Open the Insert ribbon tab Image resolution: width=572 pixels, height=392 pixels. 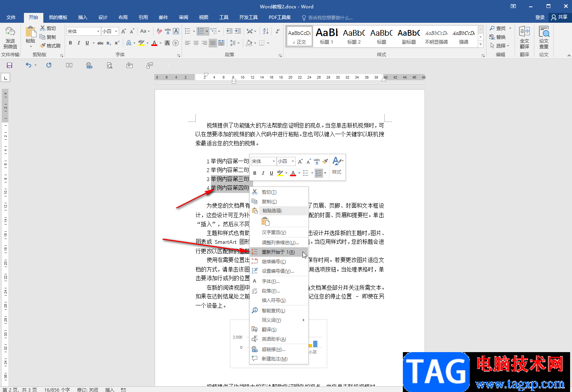pos(82,17)
